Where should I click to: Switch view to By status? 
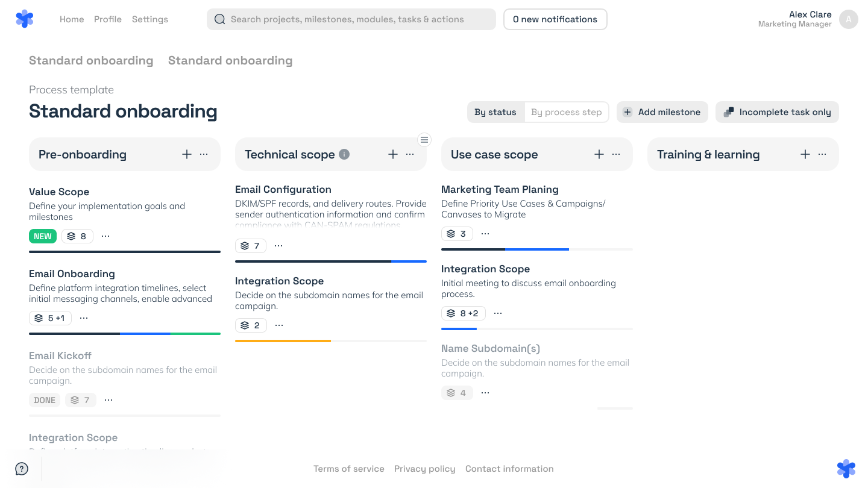(x=495, y=112)
